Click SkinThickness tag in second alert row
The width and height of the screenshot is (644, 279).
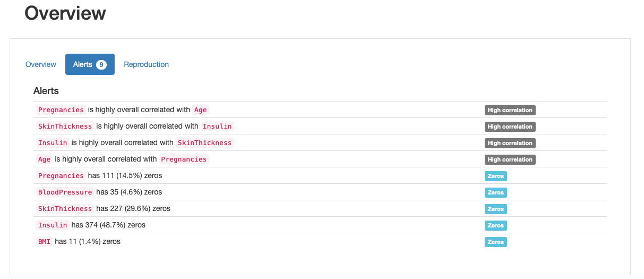[x=65, y=126]
